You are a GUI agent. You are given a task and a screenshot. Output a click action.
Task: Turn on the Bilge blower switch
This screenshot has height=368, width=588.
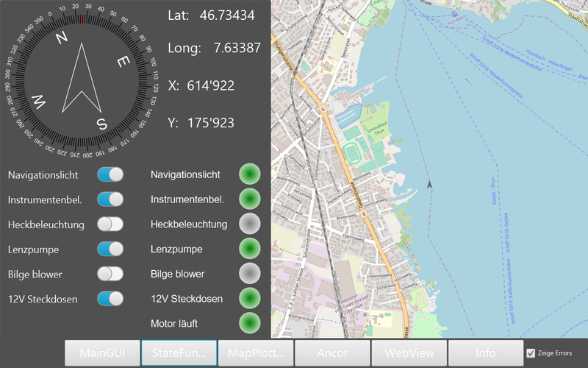[110, 274]
